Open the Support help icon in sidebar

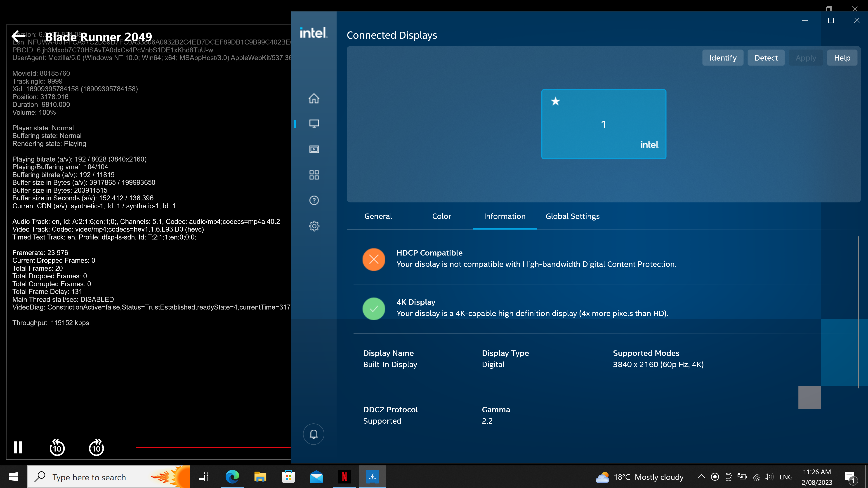314,200
